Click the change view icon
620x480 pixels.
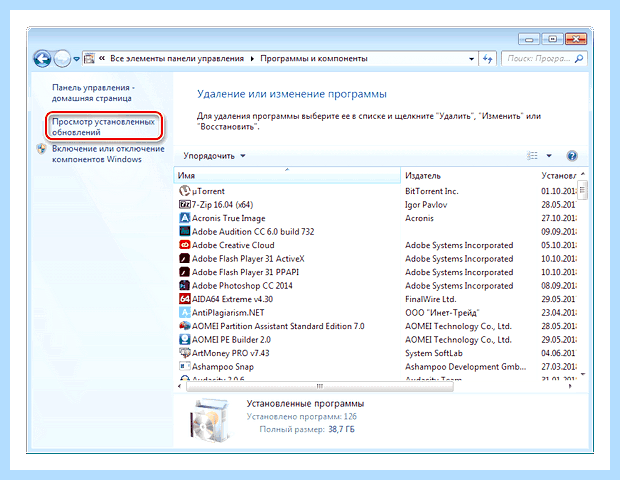532,156
